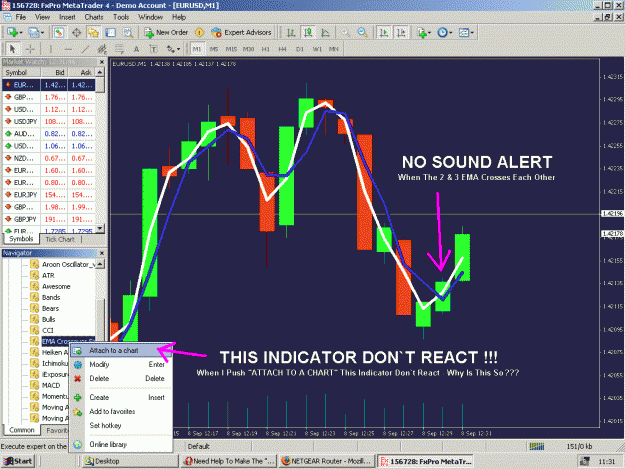Screen dimensions: 625x469
Task: Switch timeframe to M5
Action: [x=214, y=49]
